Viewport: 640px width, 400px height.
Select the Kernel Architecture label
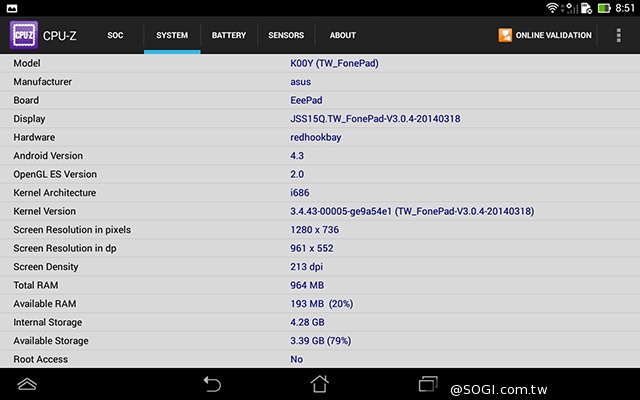55,193
